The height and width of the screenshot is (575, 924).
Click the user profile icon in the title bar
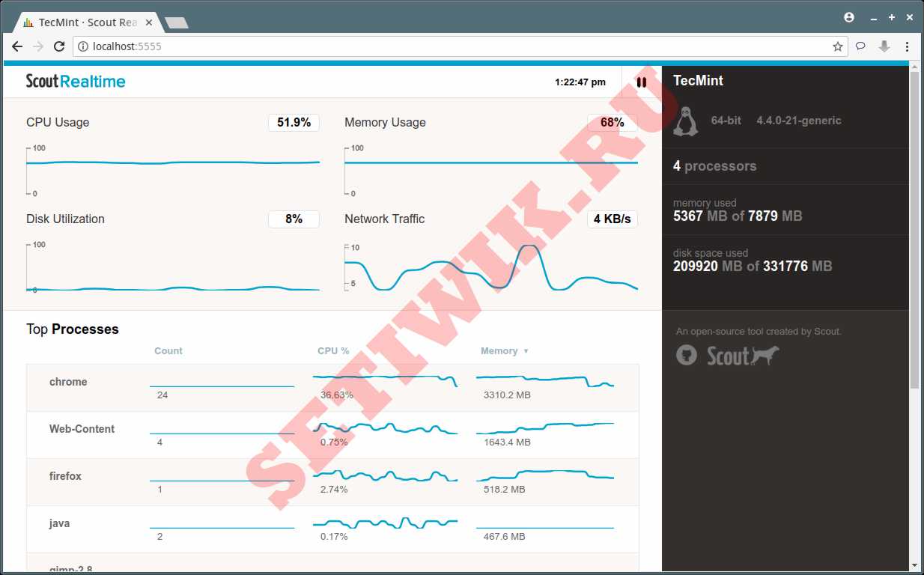(849, 16)
